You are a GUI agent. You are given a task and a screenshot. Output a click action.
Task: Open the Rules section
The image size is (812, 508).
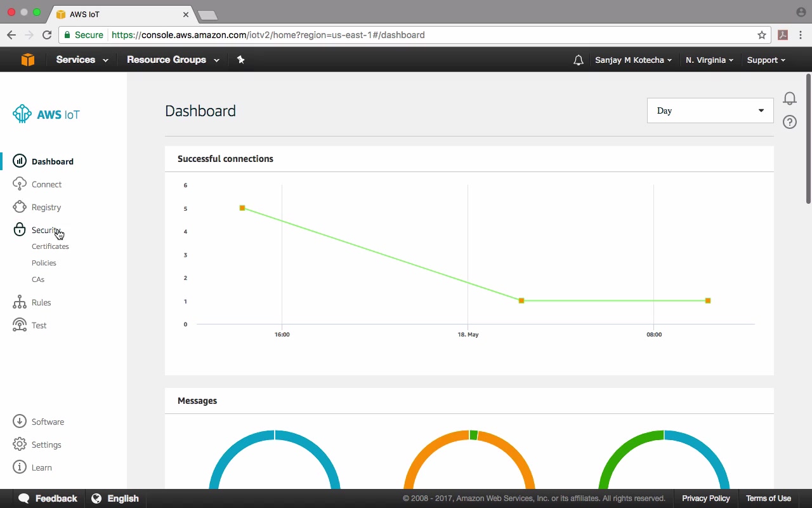[41, 302]
